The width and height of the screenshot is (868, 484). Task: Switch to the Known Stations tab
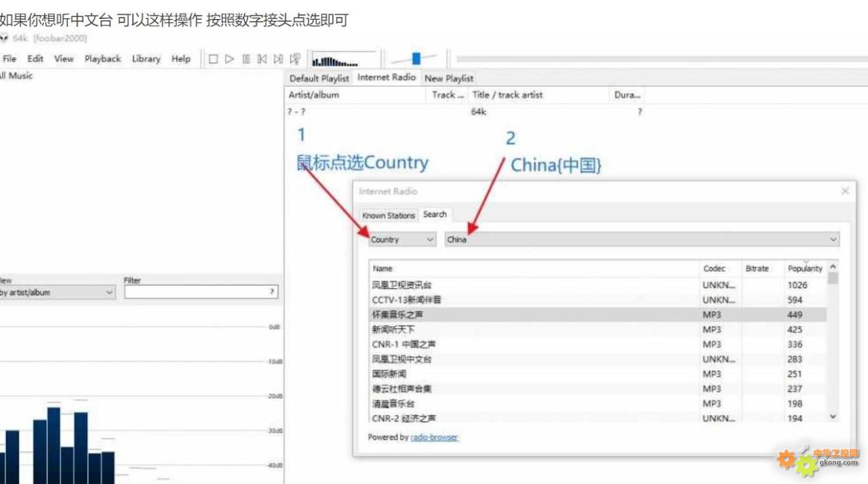click(x=388, y=215)
